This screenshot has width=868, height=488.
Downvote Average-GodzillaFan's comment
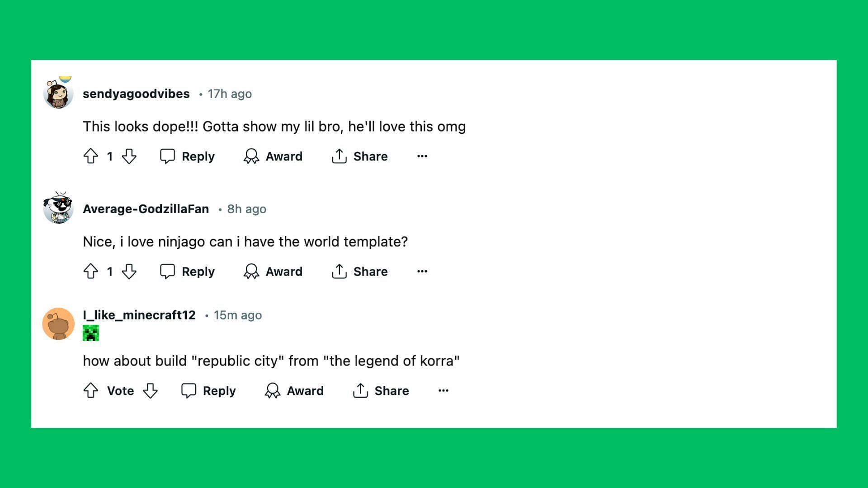pos(129,272)
